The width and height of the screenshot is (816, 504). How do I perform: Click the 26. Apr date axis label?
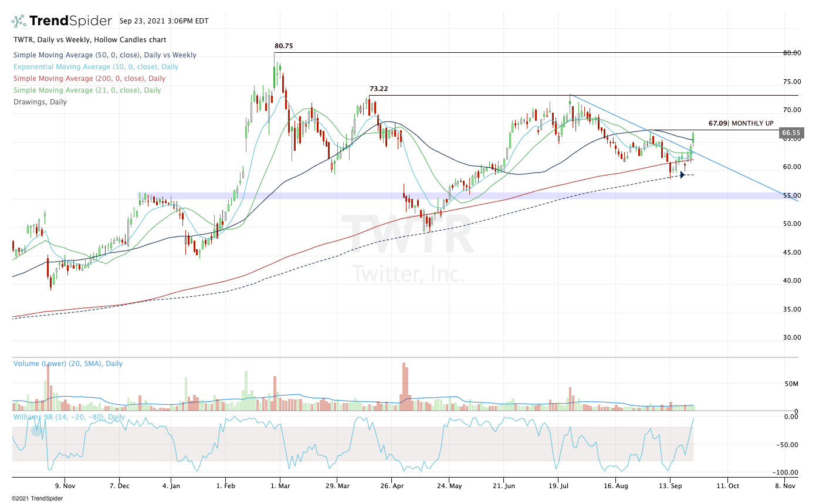(x=391, y=486)
